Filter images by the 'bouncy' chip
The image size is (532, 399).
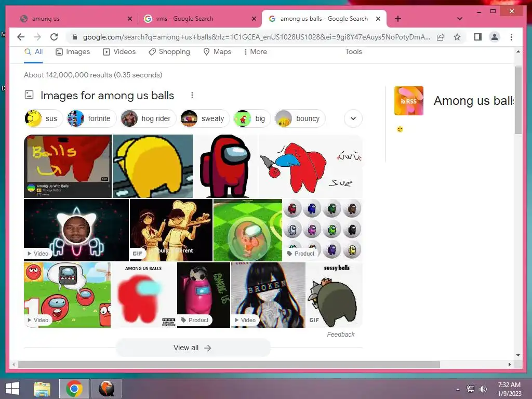point(300,118)
